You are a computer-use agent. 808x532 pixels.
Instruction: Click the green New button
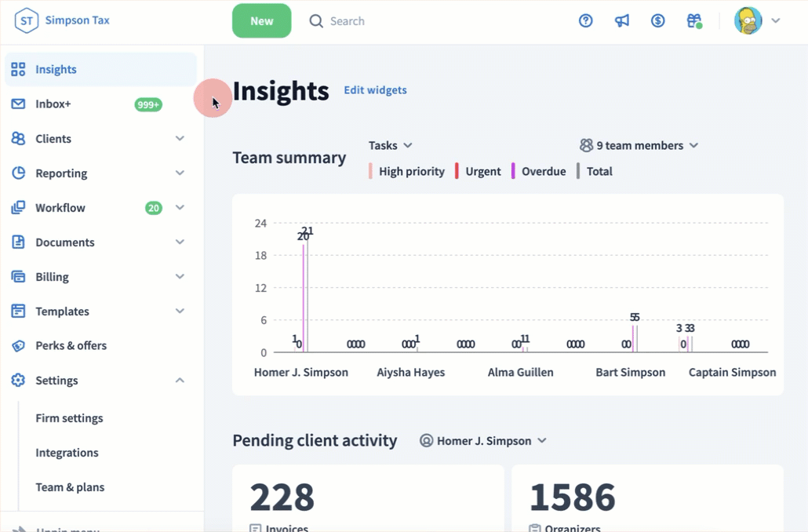(x=261, y=21)
